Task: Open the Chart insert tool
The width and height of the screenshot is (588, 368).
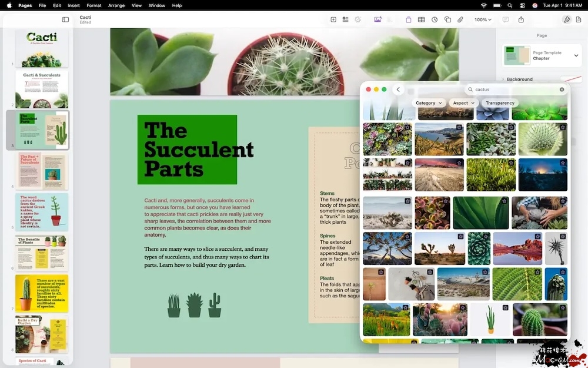Action: pyautogui.click(x=435, y=19)
